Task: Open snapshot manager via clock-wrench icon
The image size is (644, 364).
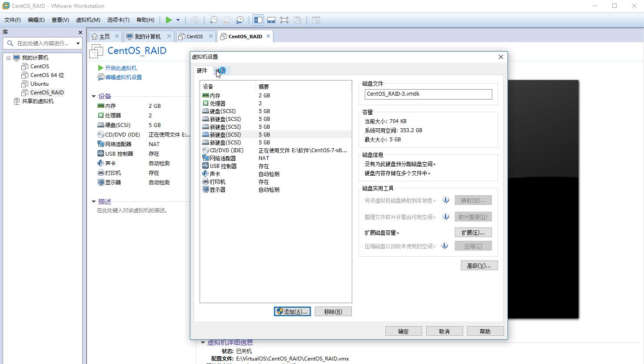Action: [x=240, y=20]
